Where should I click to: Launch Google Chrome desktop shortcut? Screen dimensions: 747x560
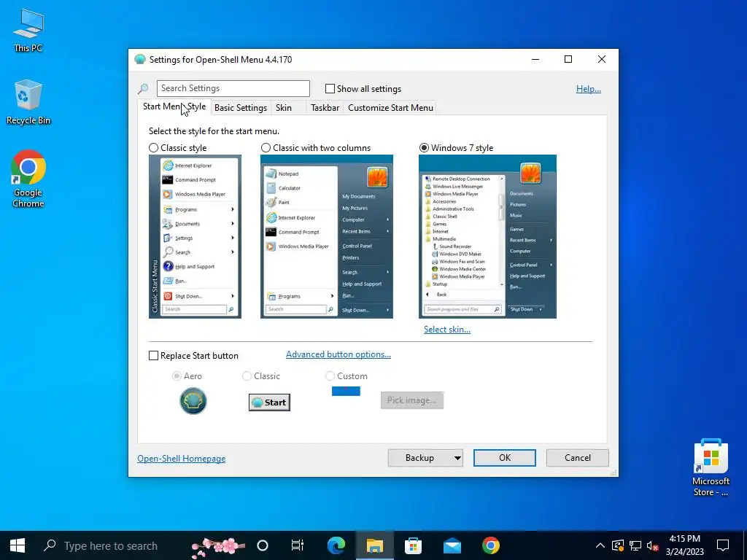pyautogui.click(x=28, y=179)
